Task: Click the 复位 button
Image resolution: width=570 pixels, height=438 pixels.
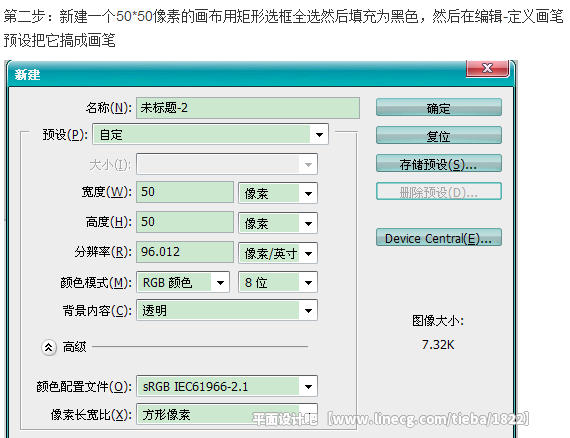Action: pos(439,136)
